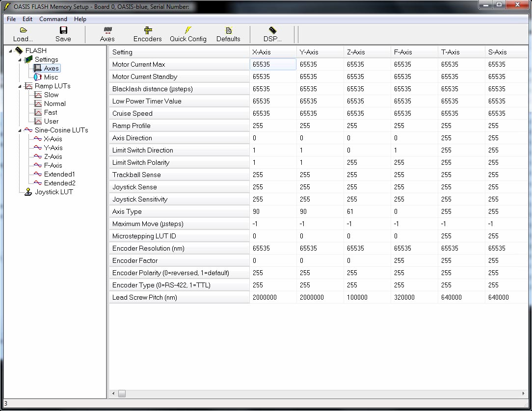
Task: Click the Ramp Profile row label
Action: [179, 126]
